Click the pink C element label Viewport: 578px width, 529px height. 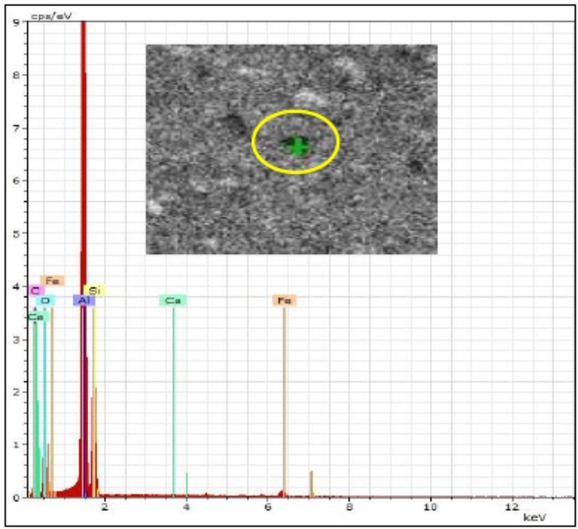tap(36, 290)
